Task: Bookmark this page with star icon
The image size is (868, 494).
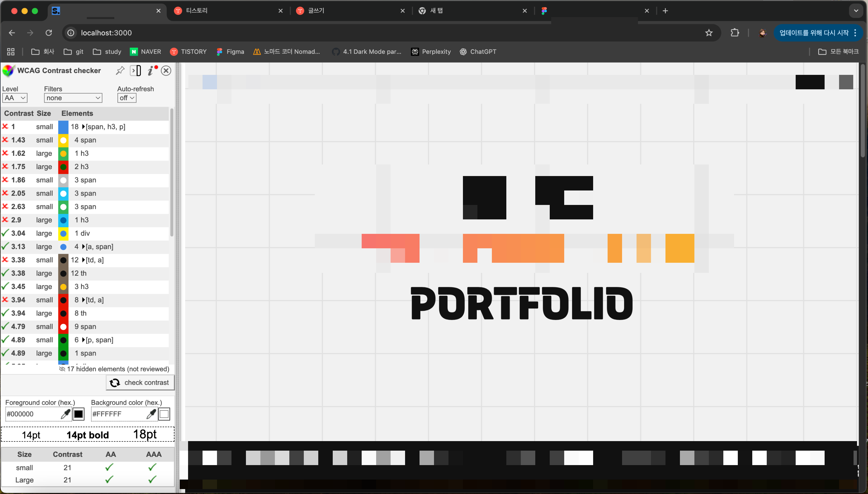Action: [709, 33]
